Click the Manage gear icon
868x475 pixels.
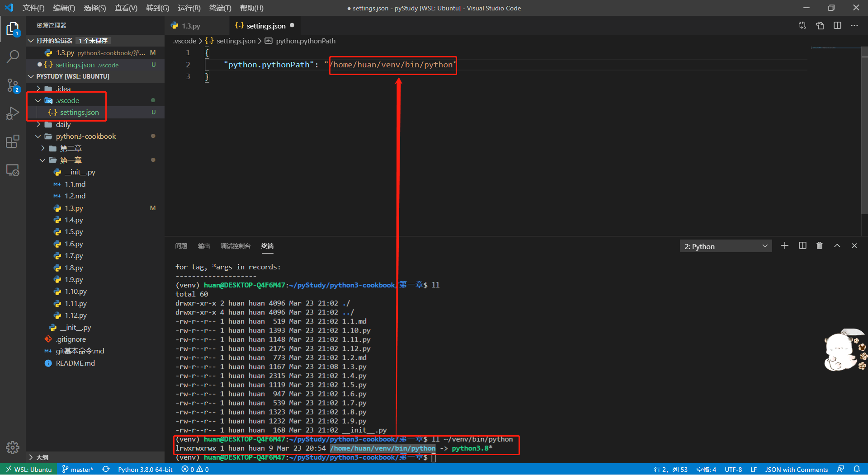[13, 447]
